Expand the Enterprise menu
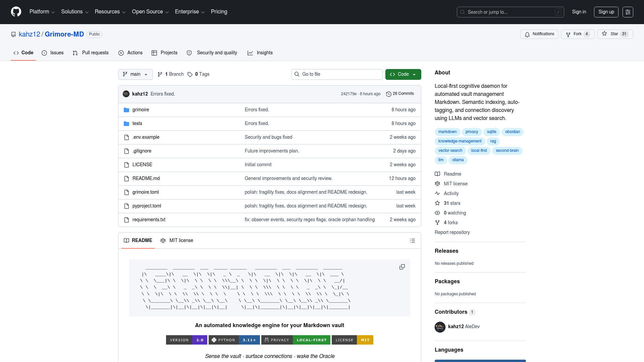The width and height of the screenshot is (644, 362). click(190, 12)
